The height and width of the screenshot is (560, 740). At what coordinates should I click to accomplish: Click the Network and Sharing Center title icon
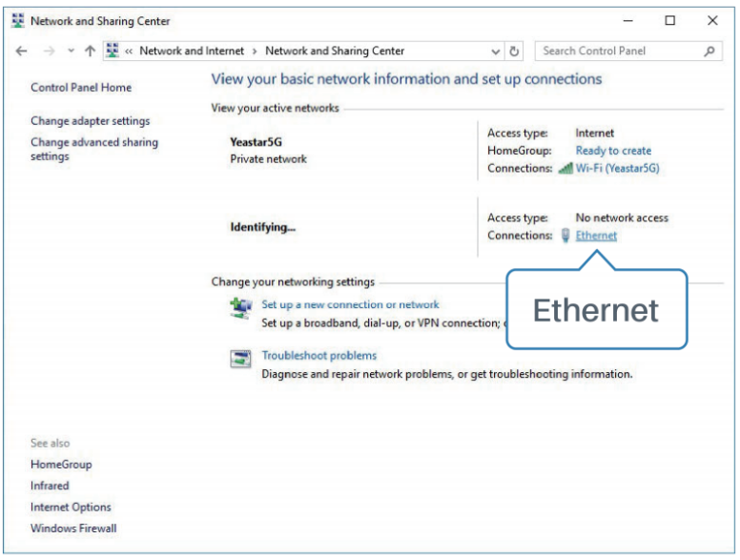(x=18, y=21)
